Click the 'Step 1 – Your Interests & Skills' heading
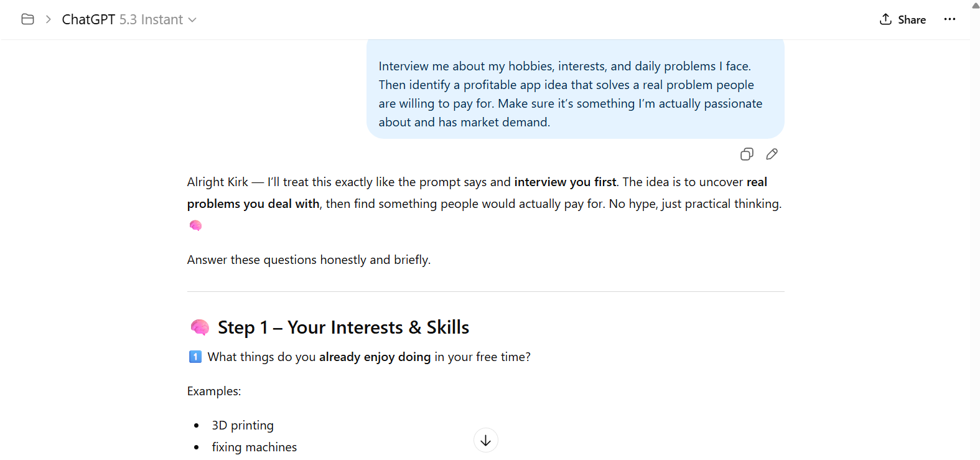Viewport: 980px width, 460px height. point(343,327)
